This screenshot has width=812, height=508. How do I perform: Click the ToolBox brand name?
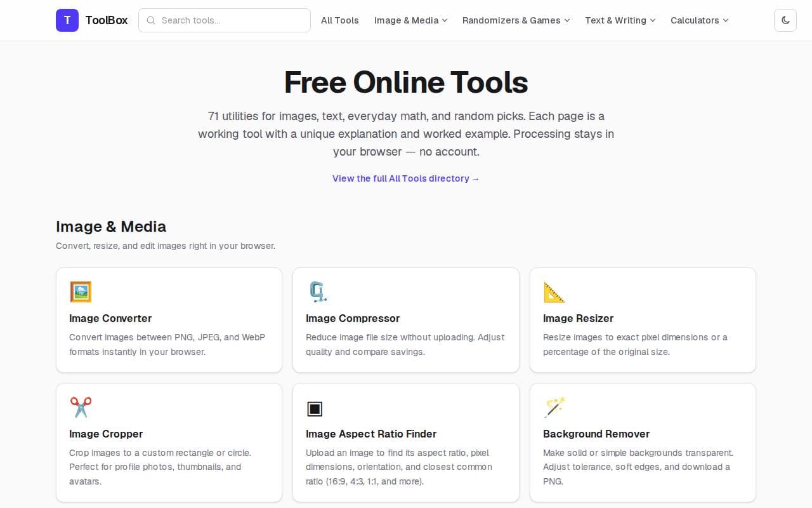tap(107, 20)
